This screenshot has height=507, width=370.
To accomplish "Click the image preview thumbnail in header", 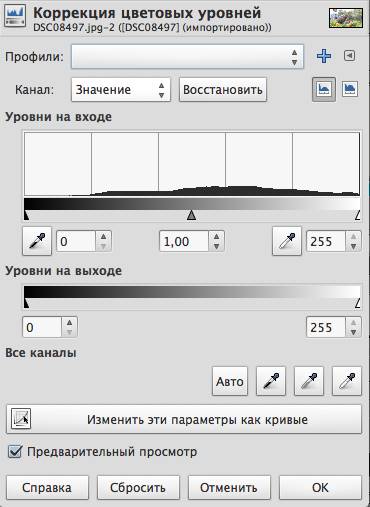I will (x=346, y=18).
